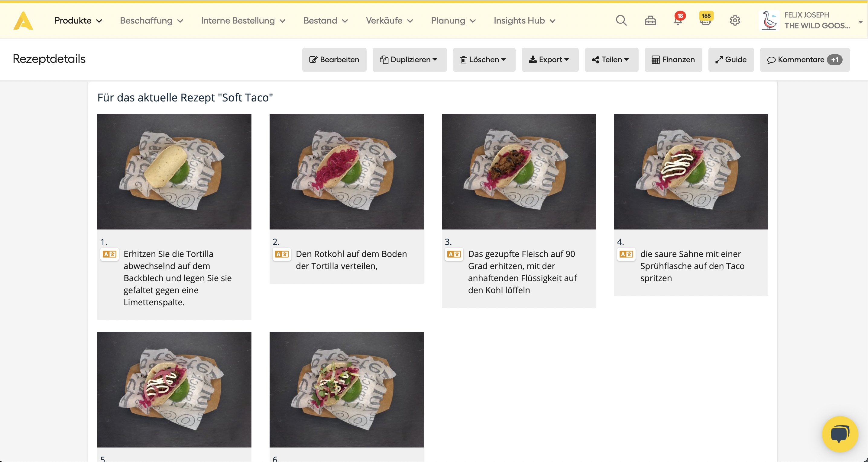Click the Bearbeiten button
This screenshot has width=868, height=462.
(334, 59)
